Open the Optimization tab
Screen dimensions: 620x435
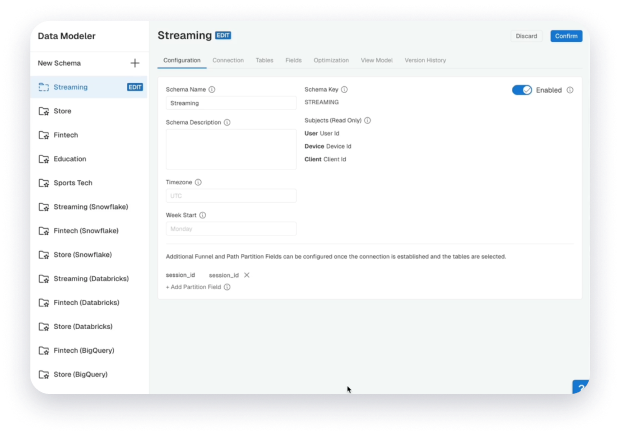[x=331, y=60]
